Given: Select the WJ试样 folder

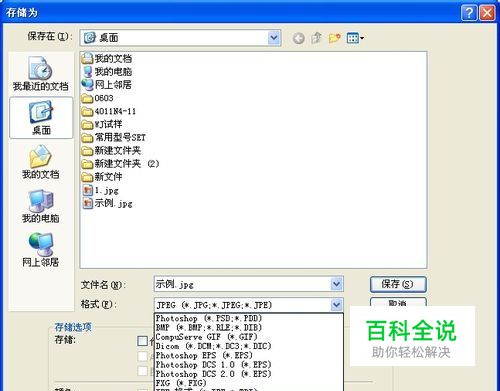Looking at the screenshot, I should tap(102, 124).
